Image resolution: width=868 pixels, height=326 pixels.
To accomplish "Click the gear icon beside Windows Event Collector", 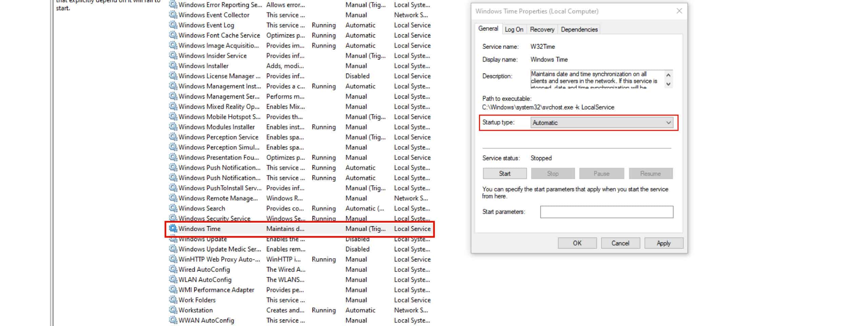I will tap(173, 15).
